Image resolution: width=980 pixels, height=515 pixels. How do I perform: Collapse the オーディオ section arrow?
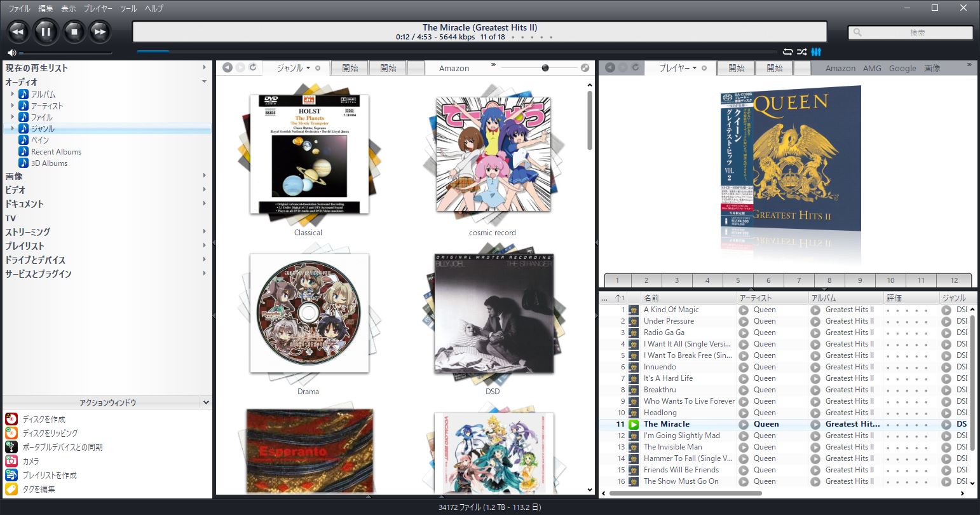tap(205, 81)
